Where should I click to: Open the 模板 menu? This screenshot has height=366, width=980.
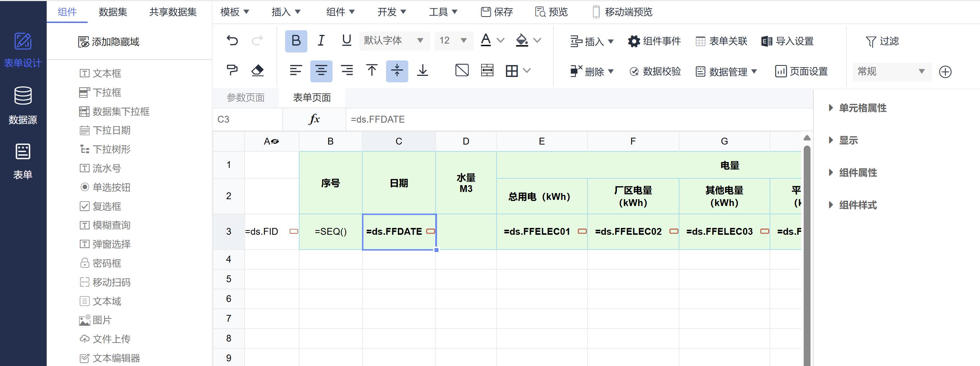(x=234, y=12)
